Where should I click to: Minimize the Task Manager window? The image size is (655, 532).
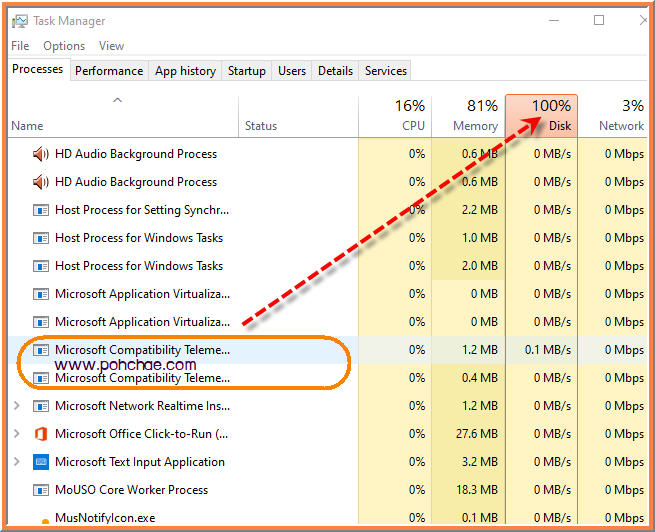tap(553, 20)
